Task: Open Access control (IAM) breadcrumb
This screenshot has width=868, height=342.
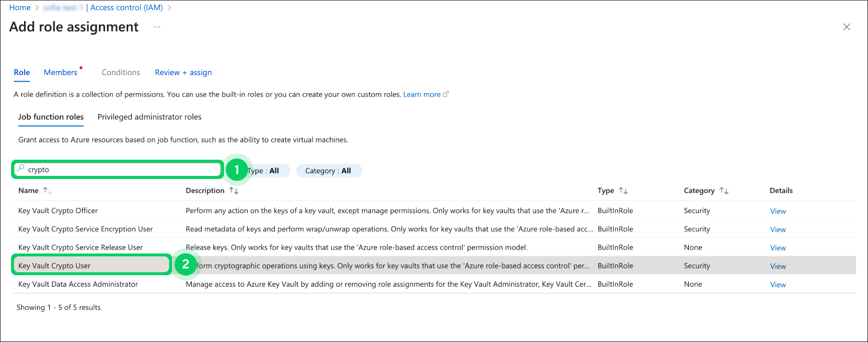Action: click(x=127, y=8)
